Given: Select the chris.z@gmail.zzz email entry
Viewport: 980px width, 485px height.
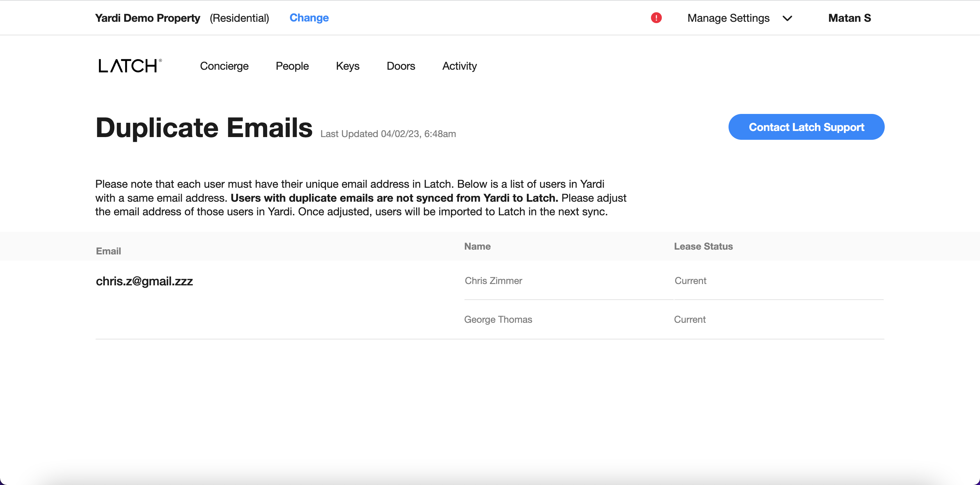Looking at the screenshot, I should [x=145, y=281].
